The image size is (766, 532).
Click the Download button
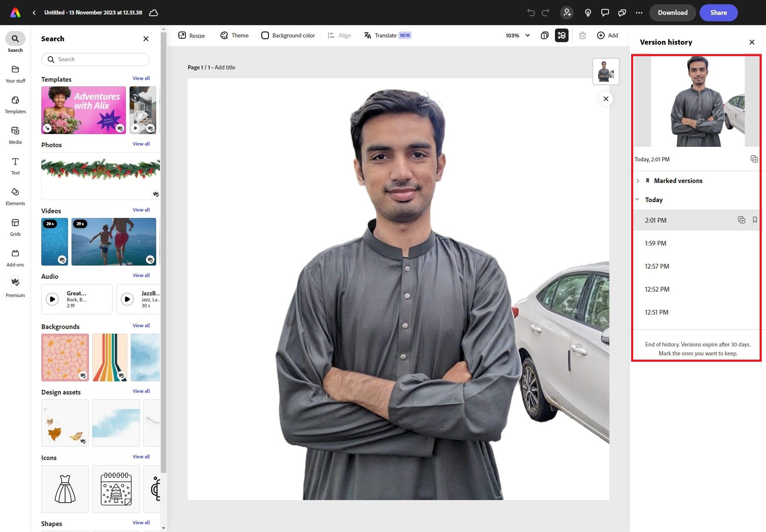click(672, 12)
